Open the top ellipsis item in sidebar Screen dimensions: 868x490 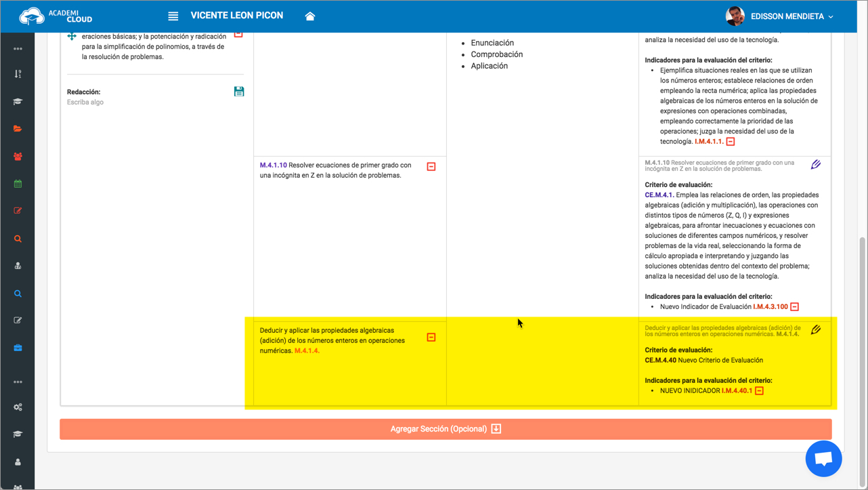pos(18,49)
